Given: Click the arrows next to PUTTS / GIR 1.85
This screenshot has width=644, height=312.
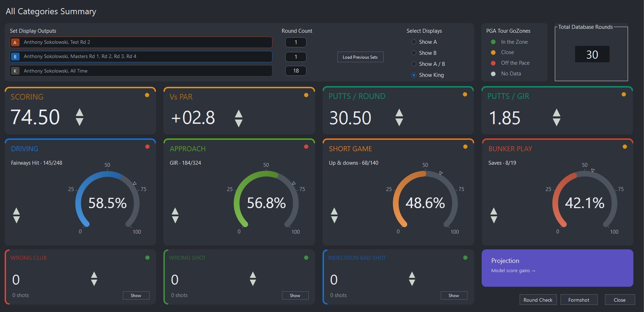Looking at the screenshot, I should pyautogui.click(x=557, y=117).
